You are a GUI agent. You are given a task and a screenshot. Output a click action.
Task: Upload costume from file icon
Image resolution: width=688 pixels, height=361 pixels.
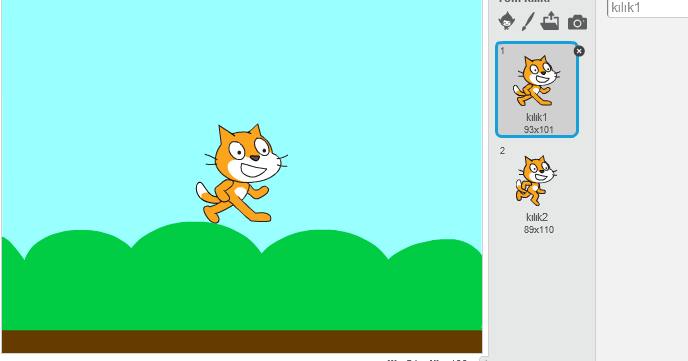pyautogui.click(x=550, y=21)
